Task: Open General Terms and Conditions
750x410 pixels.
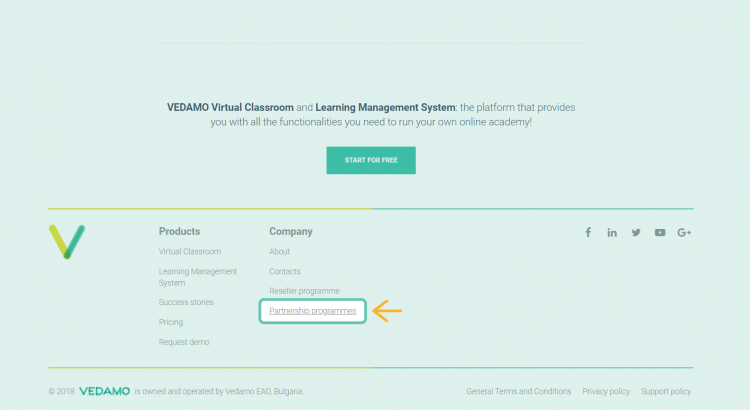Action: (518, 391)
